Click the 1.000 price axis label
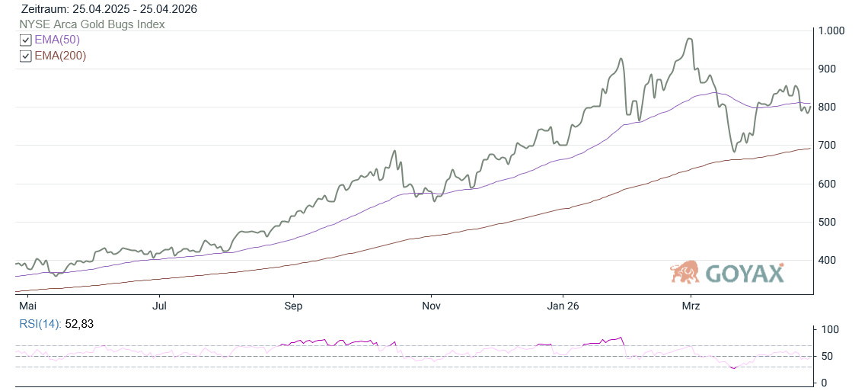 click(x=831, y=30)
